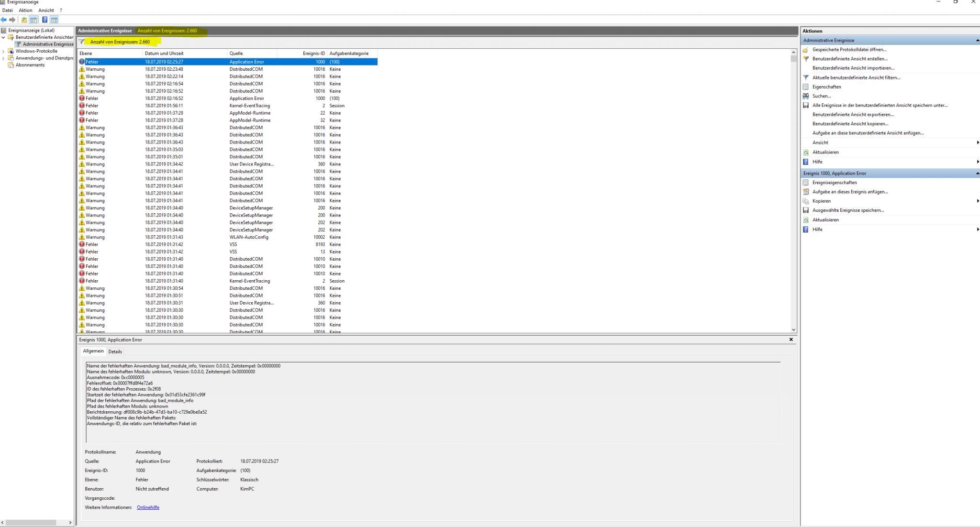
Task: Click the folder up-one-level toolbar icon
Action: pyautogui.click(x=24, y=20)
